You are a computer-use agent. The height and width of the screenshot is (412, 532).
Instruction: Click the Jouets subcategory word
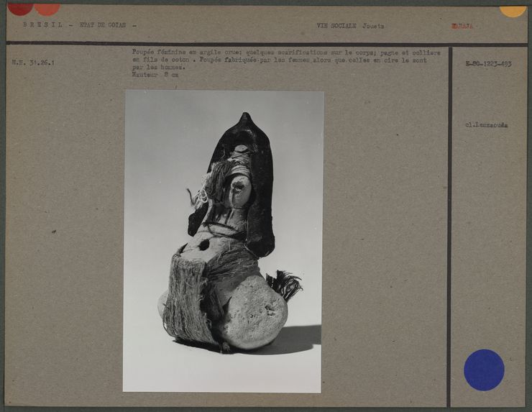point(373,26)
